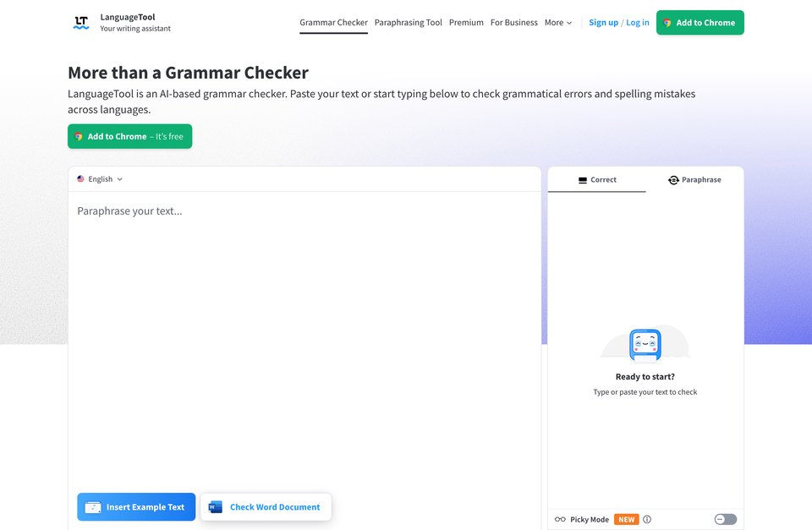This screenshot has height=530, width=812.
Task: Click the NEW badge beside Picky Mode
Action: [626, 519]
